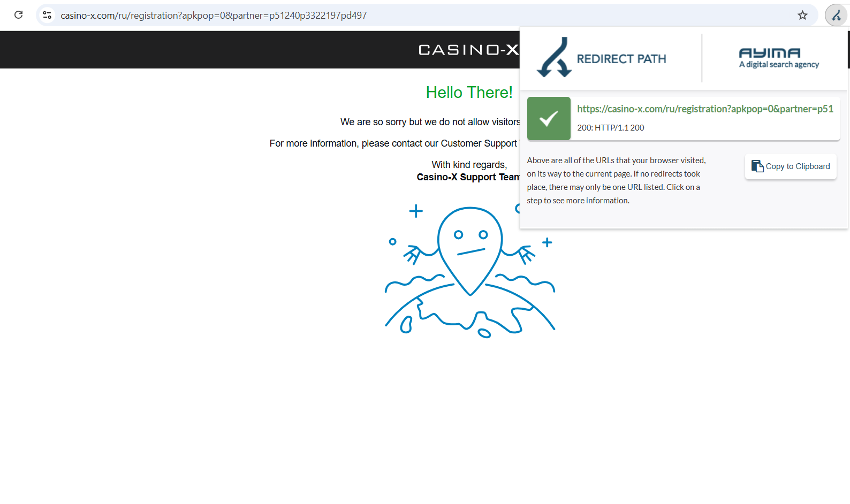Screen dimensions: 850x504
Task: Click the Hello There! heading
Action: point(469,93)
